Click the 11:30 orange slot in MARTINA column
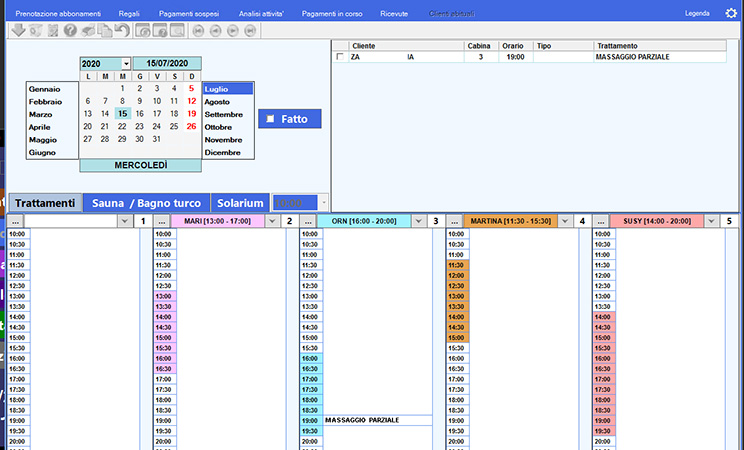This screenshot has width=744, height=450. click(456, 265)
